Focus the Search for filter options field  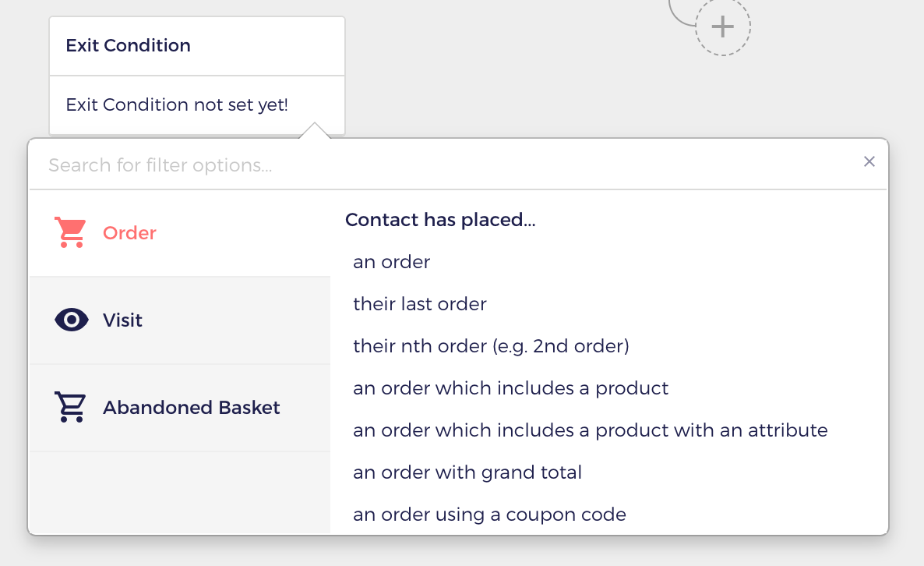[x=448, y=165]
